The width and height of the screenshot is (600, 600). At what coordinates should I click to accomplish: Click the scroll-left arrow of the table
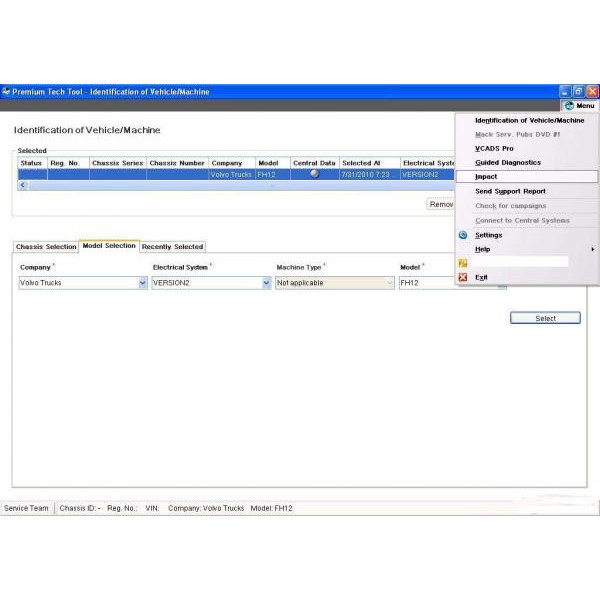[x=23, y=185]
